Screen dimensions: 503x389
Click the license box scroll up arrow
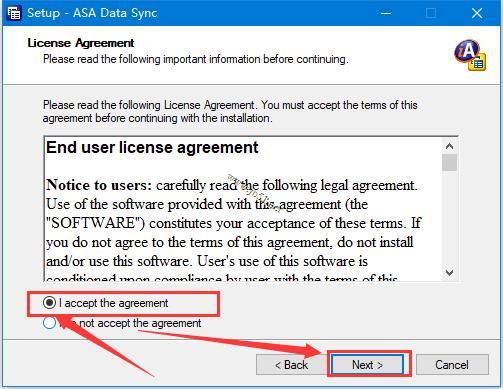tap(449, 146)
